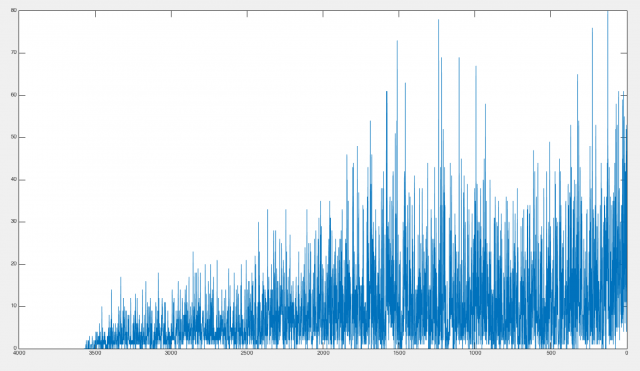The height and width of the screenshot is (371, 640).
Task: Click the 60 y-axis tick label
Action: (x=14, y=95)
